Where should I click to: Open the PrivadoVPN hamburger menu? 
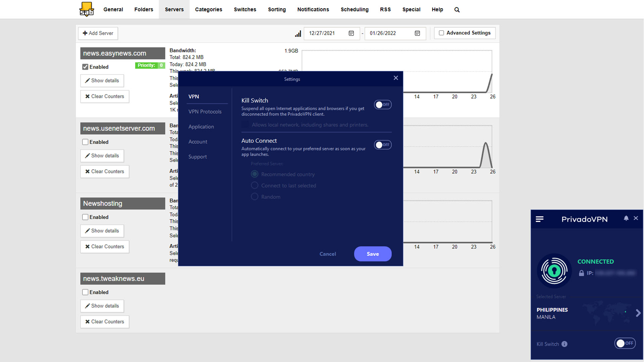tap(540, 219)
